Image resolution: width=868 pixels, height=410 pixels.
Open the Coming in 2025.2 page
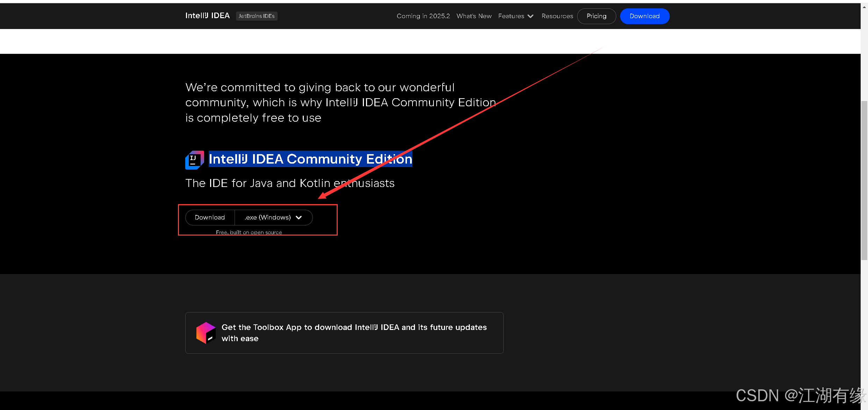423,16
